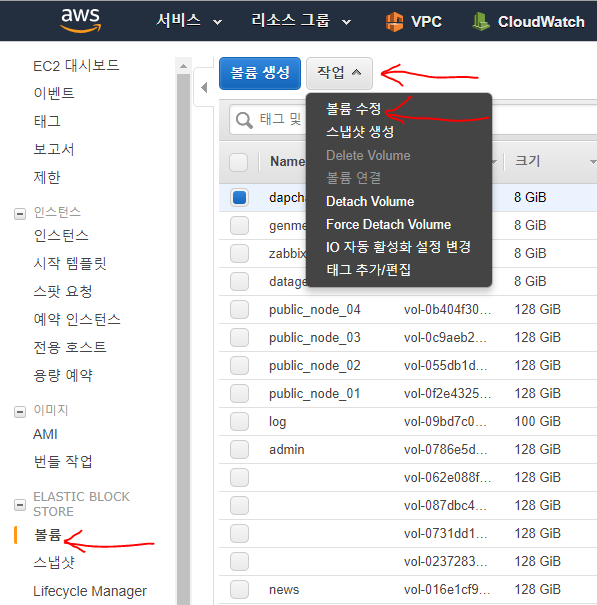Open the CloudWatch shortcut icon
597x605 pixels.
(480, 22)
